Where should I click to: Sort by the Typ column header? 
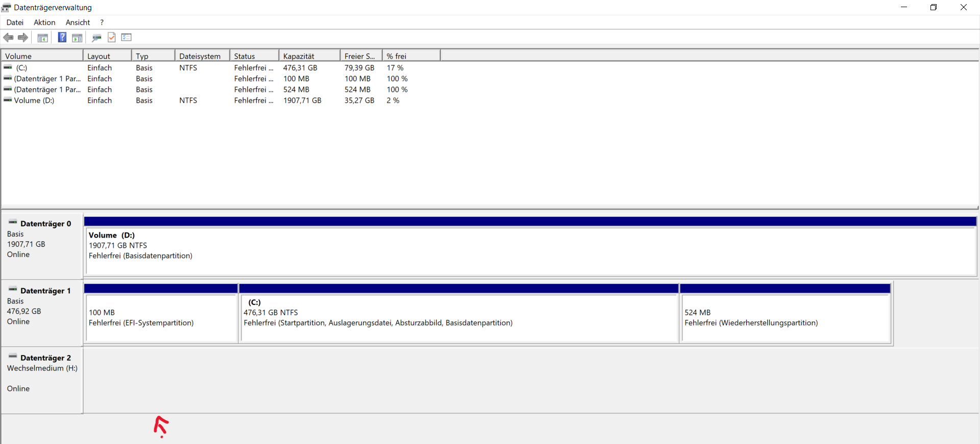click(153, 56)
